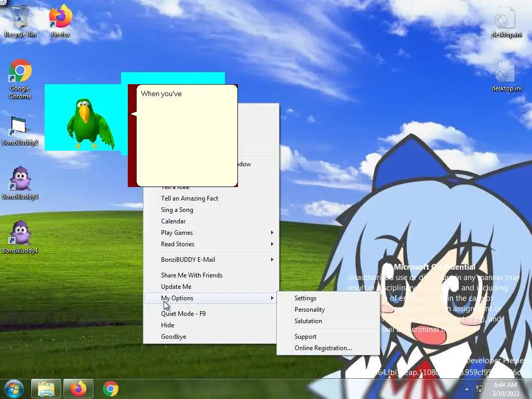The width and height of the screenshot is (532, 399).
Task: Choose Salutation in the submenu
Action: pos(328,321)
